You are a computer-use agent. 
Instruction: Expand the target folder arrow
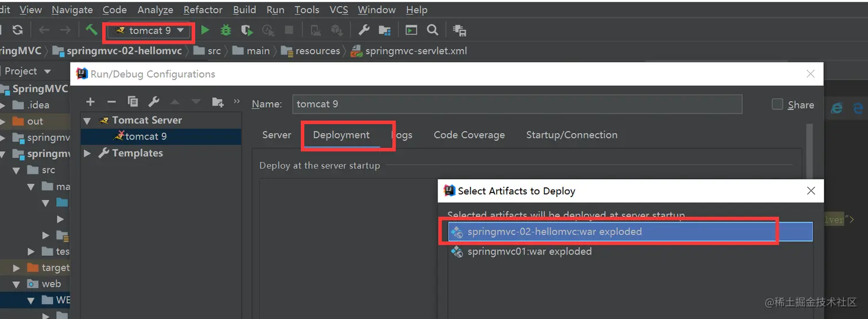(17, 268)
